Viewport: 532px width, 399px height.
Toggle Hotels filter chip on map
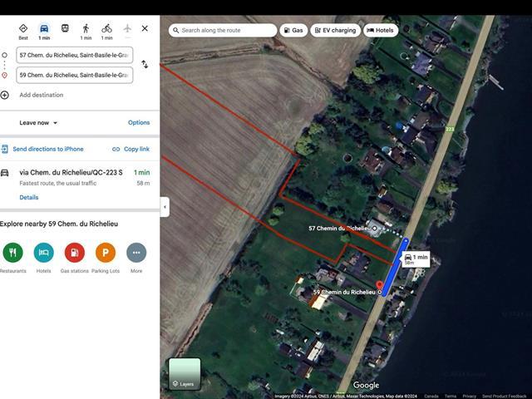tap(381, 31)
